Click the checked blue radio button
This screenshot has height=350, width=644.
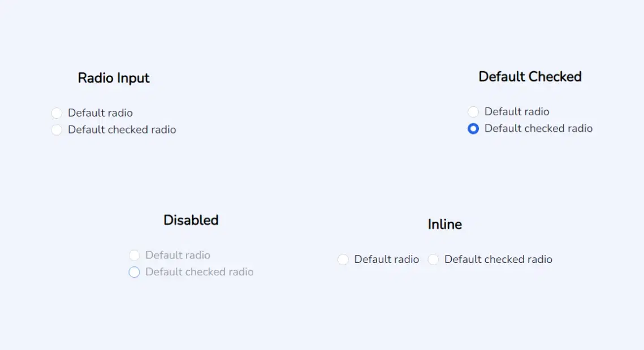point(473,129)
